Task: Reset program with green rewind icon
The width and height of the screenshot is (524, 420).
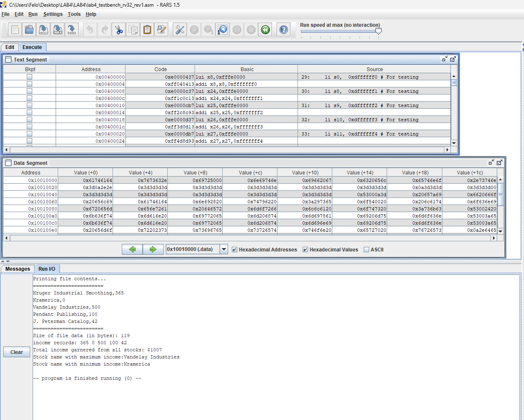Action: coord(265,30)
